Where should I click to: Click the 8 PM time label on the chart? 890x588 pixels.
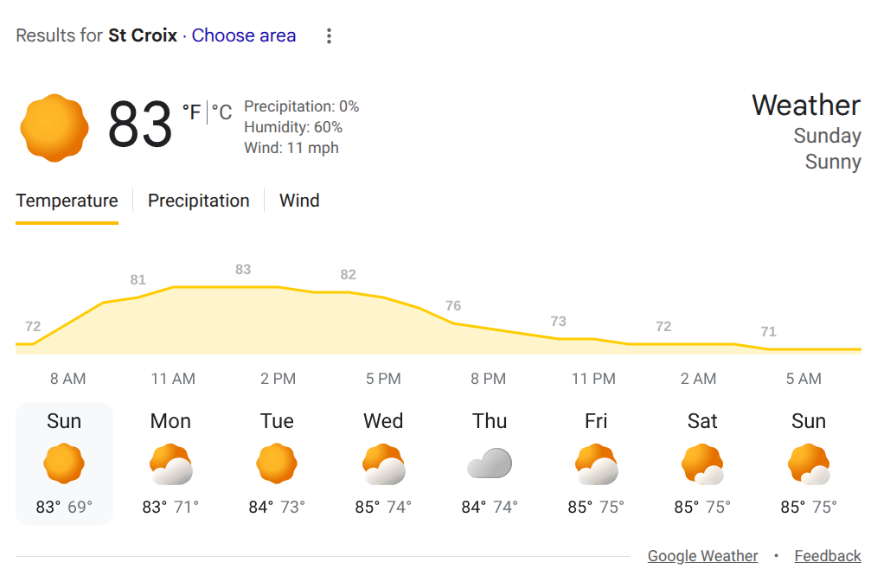(x=488, y=379)
